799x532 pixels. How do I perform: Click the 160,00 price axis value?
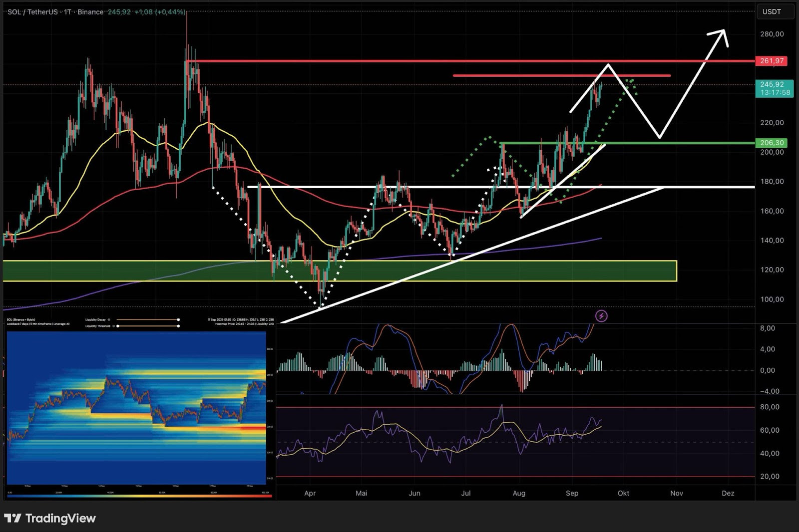772,211
